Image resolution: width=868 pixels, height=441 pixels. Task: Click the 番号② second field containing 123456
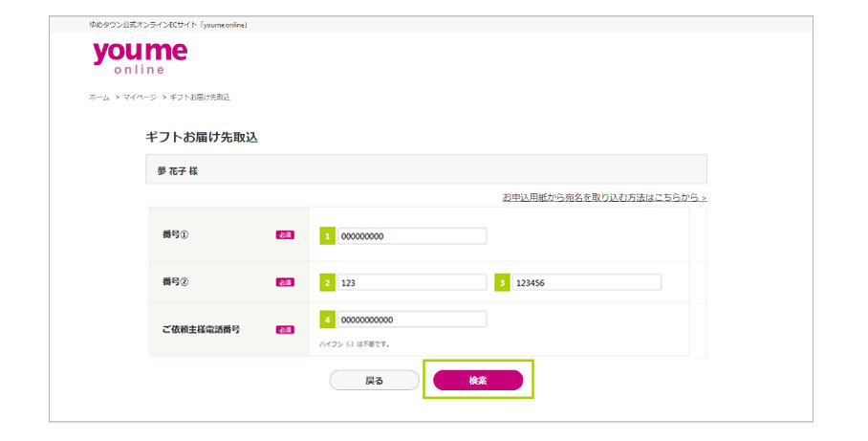(x=586, y=282)
